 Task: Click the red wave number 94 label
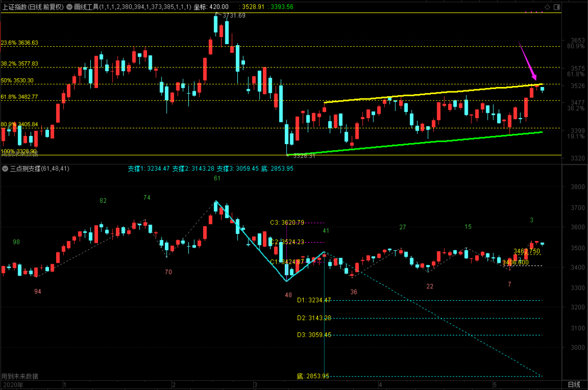pyautogui.click(x=38, y=292)
